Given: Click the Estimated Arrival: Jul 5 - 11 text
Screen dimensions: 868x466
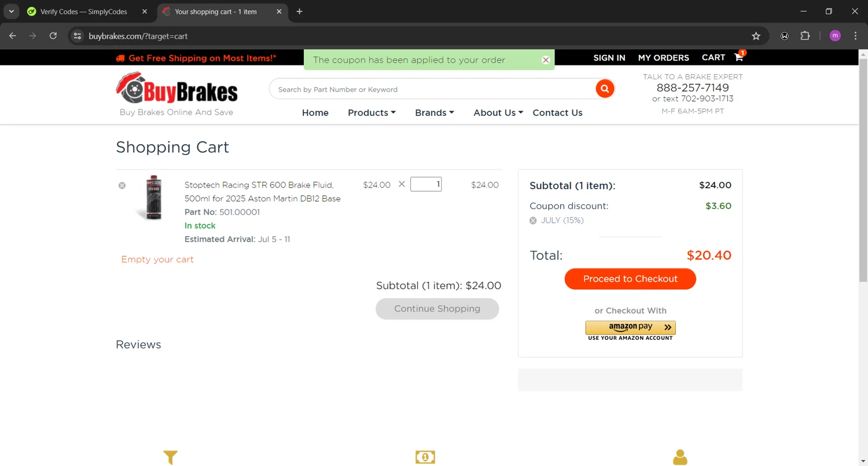Looking at the screenshot, I should 237,239.
